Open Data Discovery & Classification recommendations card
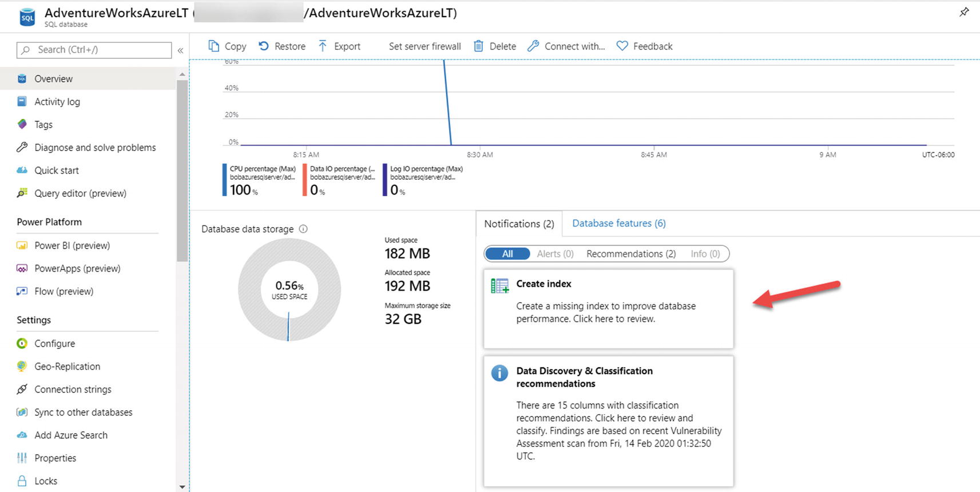This screenshot has width=980, height=492. pos(608,421)
